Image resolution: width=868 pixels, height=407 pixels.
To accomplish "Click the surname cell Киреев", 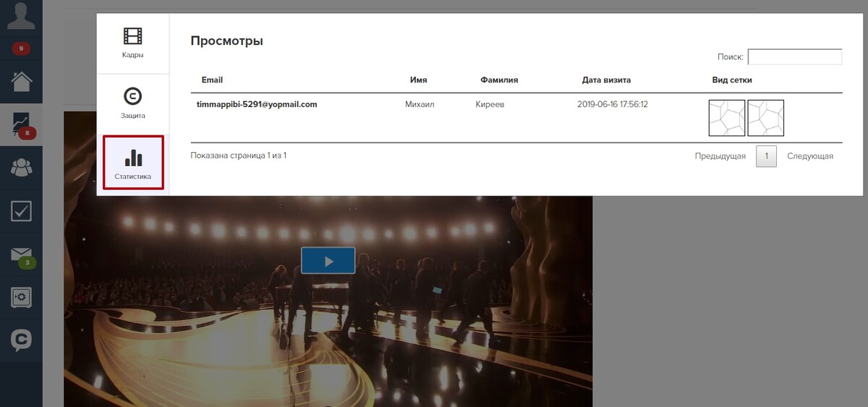I will 490,104.
